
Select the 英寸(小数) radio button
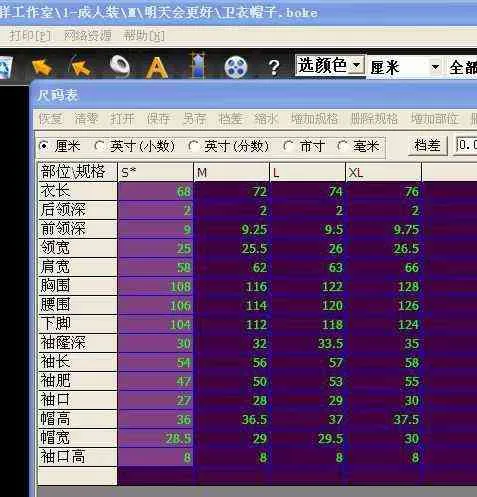tap(99, 146)
